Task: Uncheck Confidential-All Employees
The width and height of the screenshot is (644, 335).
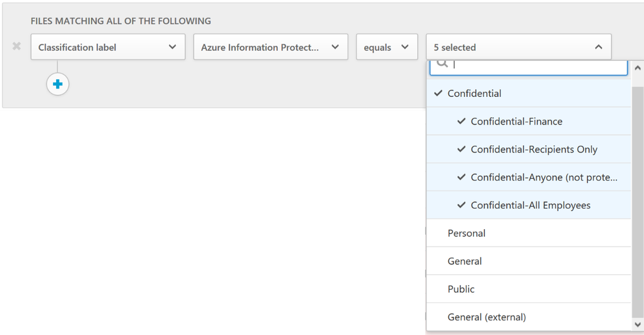Action: pyautogui.click(x=529, y=205)
